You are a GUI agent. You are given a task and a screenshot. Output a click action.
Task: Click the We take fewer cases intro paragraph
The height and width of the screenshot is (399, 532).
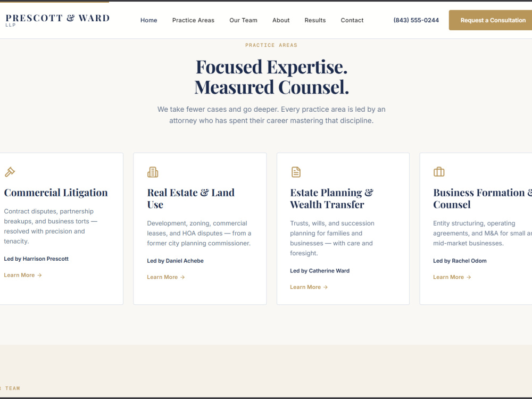pos(271,115)
